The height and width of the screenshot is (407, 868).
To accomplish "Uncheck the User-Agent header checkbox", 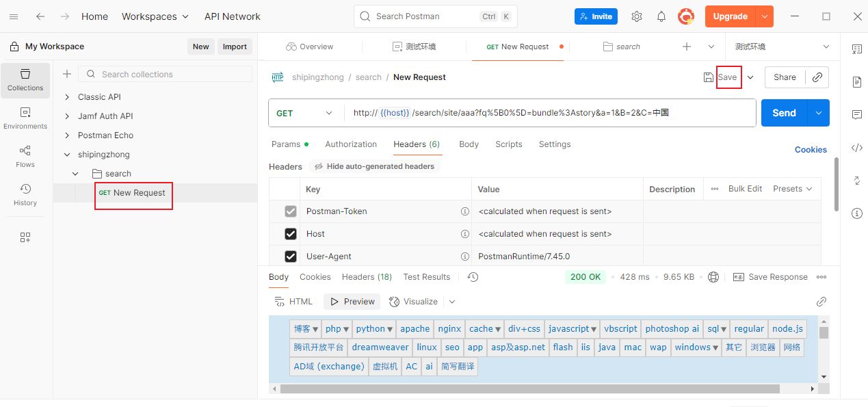I will (x=291, y=257).
